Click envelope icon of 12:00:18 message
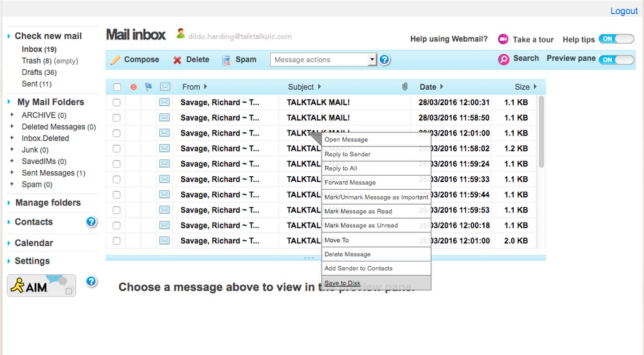The height and width of the screenshot is (355, 644). point(164,225)
